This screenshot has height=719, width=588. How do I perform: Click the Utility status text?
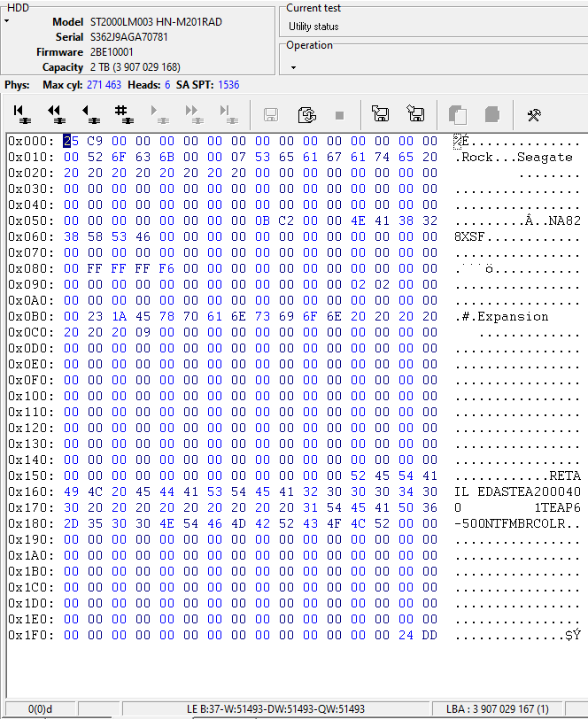coord(313,27)
